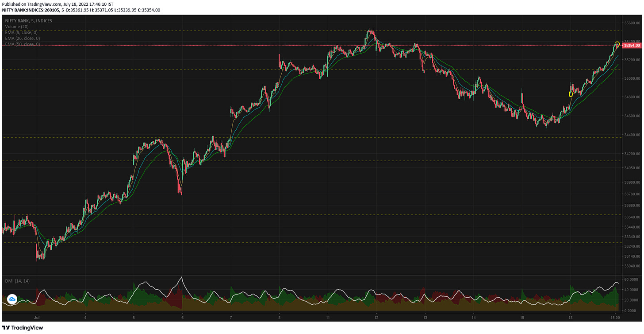This screenshot has height=334, width=644.
Task: Select the Jul label on the time axis
Action: (x=37, y=318)
